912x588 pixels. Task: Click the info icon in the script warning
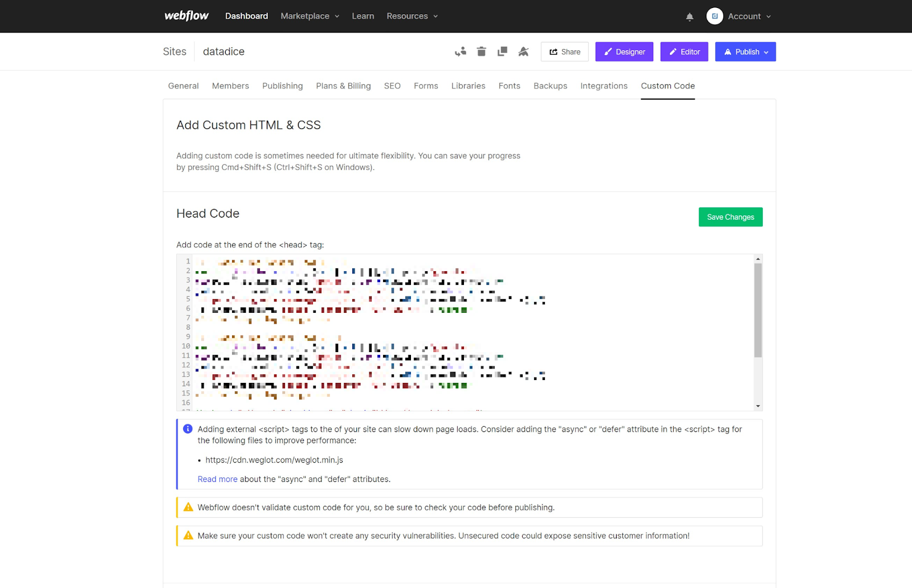pos(188,428)
